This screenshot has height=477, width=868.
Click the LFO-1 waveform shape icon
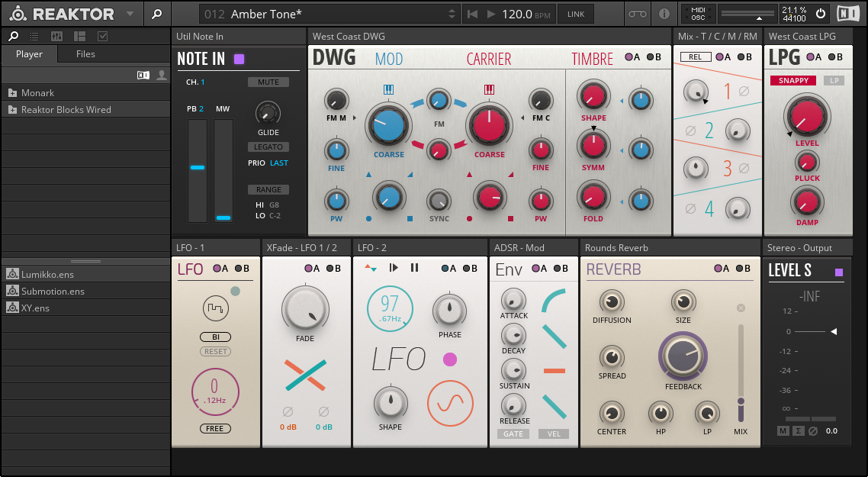[215, 308]
